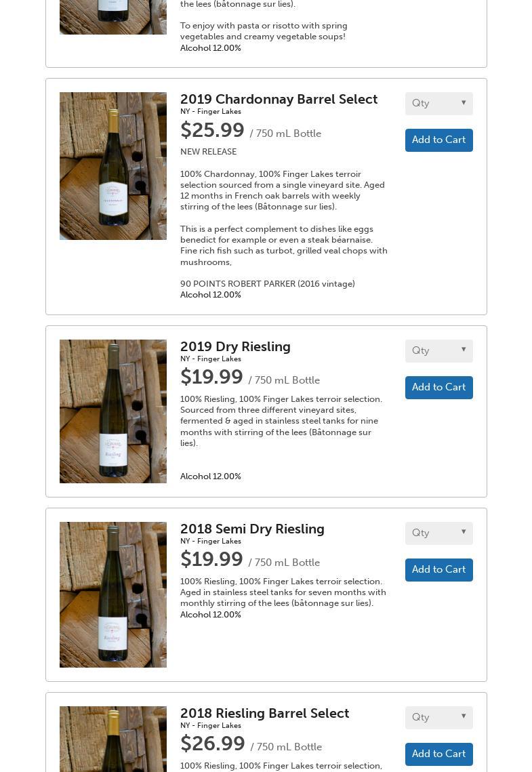Click the 2019 Chardonnay Barrel Select bottle photo
This screenshot has width=532, height=772.
(x=113, y=166)
